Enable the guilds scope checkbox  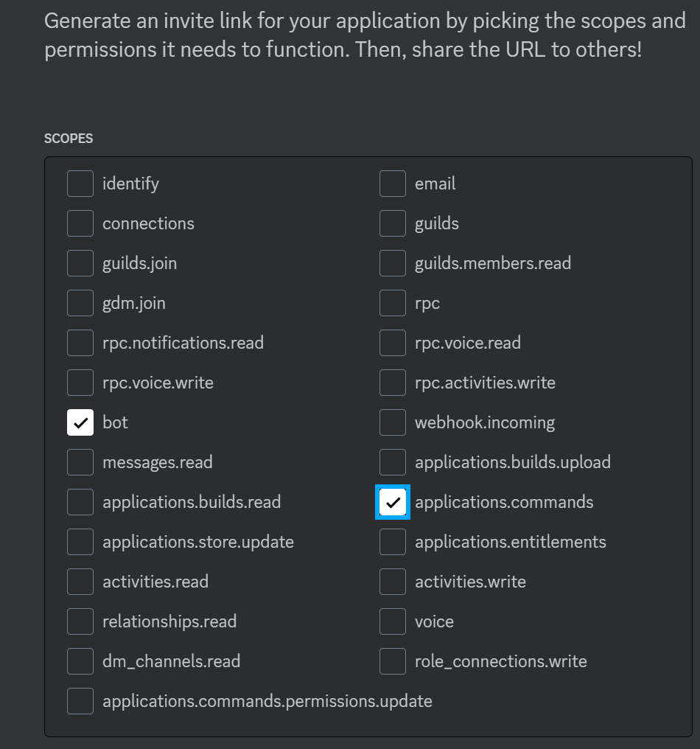[393, 223]
